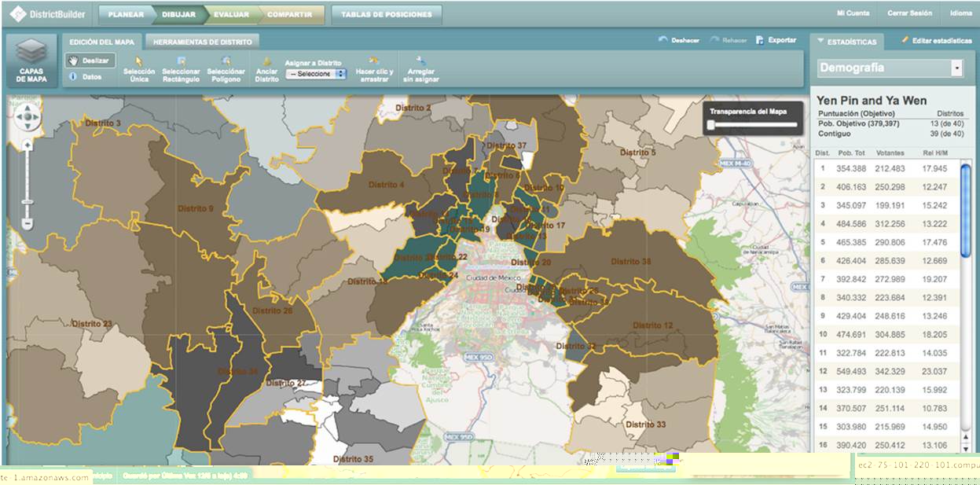Image resolution: width=980 pixels, height=485 pixels.
Task: Open Tablas de Posiciones
Action: (x=386, y=14)
